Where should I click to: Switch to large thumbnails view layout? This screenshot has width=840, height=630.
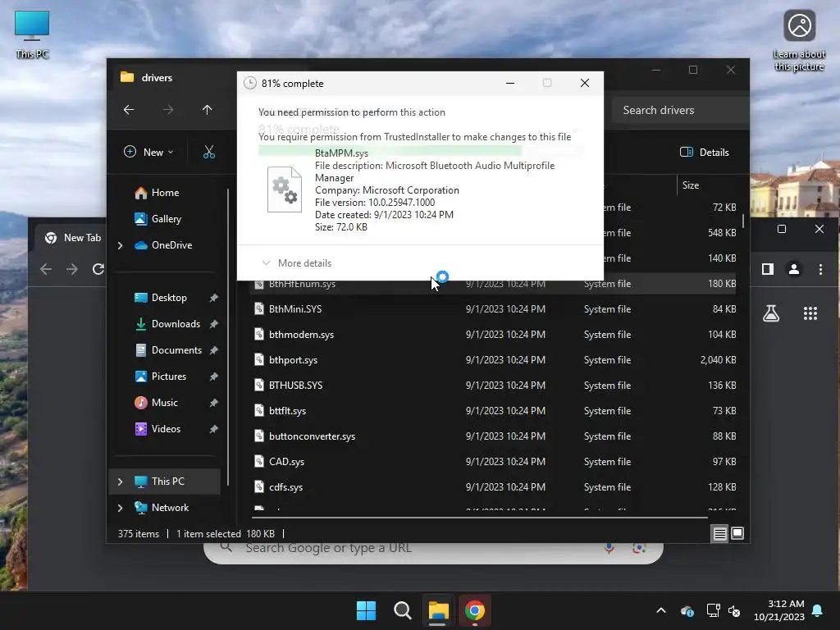click(737, 533)
